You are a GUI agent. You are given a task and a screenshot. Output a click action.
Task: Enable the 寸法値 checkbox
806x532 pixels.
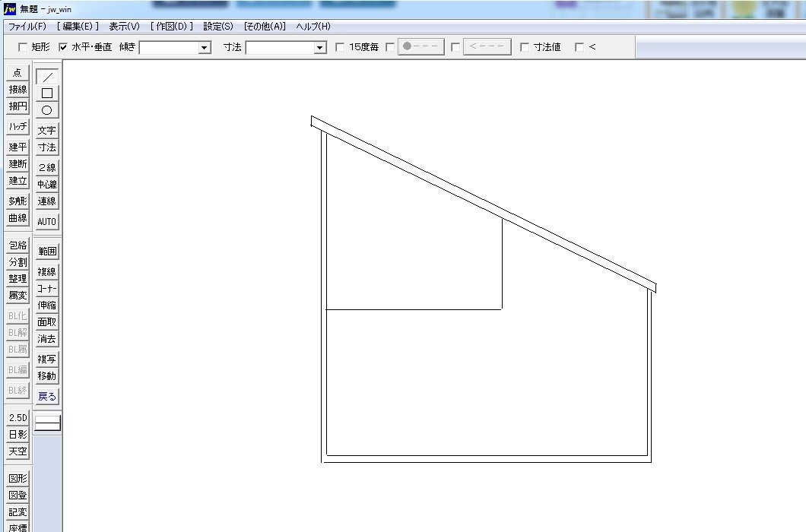tap(525, 47)
